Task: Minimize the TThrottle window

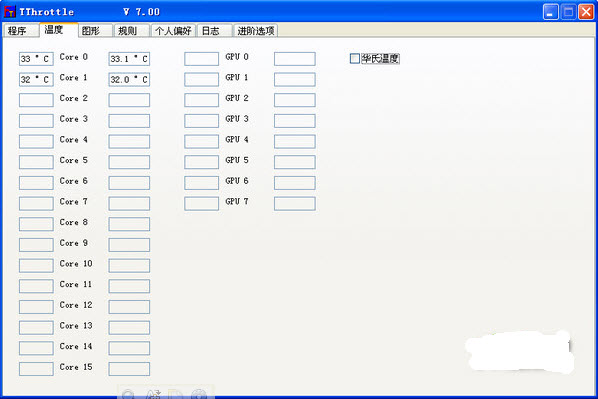Action: [550, 12]
